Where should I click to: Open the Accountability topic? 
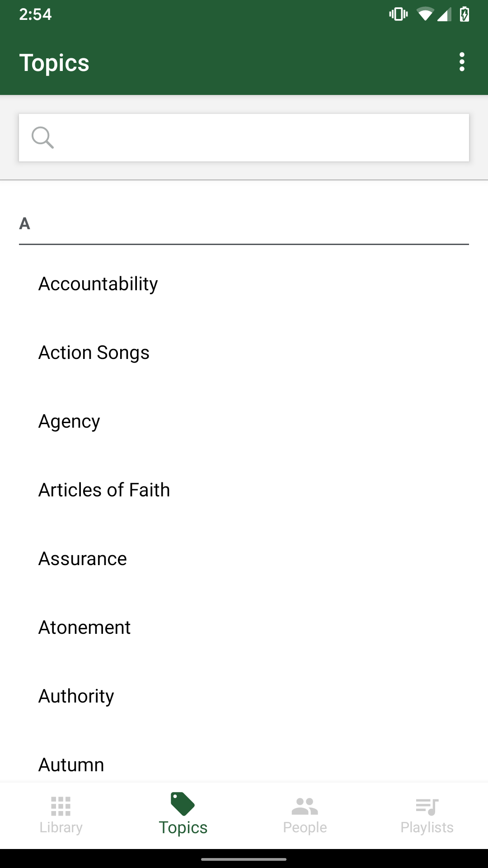pos(98,284)
